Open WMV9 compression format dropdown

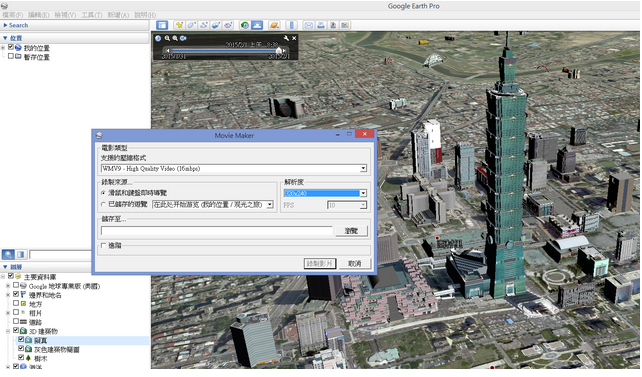tap(363, 168)
